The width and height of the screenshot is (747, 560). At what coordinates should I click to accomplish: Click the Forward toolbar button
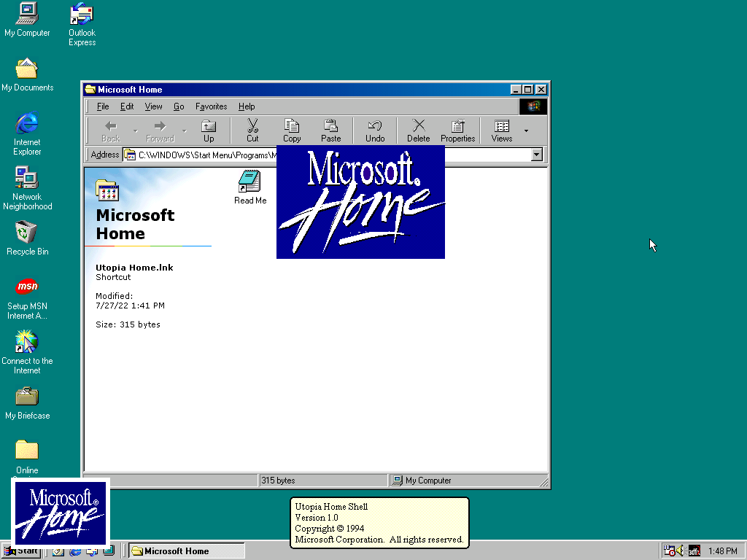tap(160, 131)
